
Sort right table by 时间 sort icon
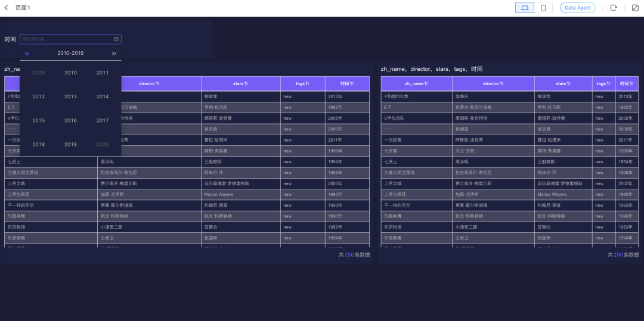point(632,83)
